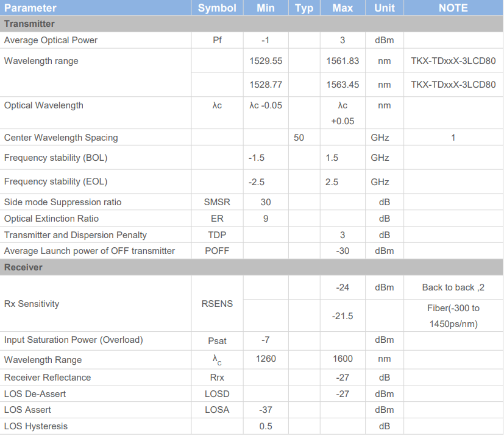Select Center Wavelength Spacing label
Image resolution: width=504 pixels, height=436 pixels.
pos(61,138)
